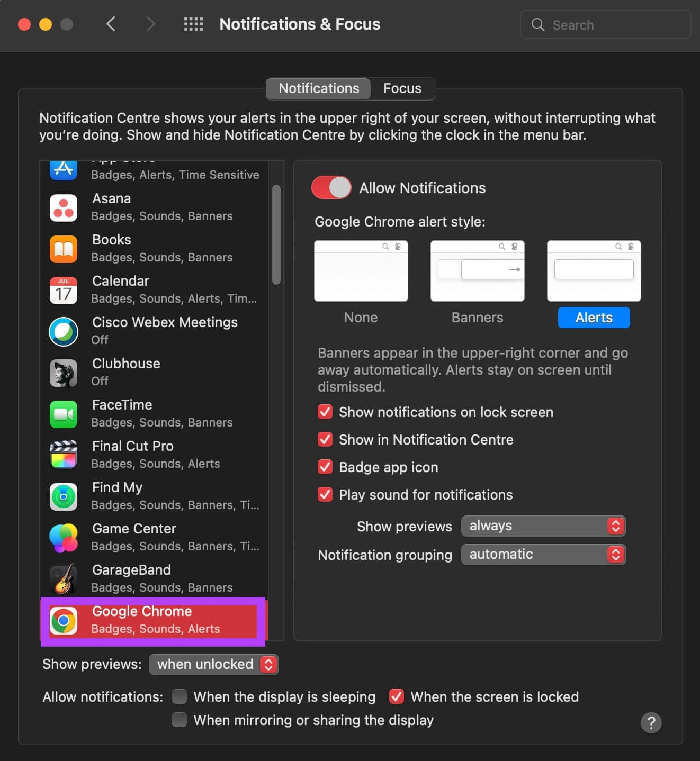Click the Game Center app icon

[64, 538]
